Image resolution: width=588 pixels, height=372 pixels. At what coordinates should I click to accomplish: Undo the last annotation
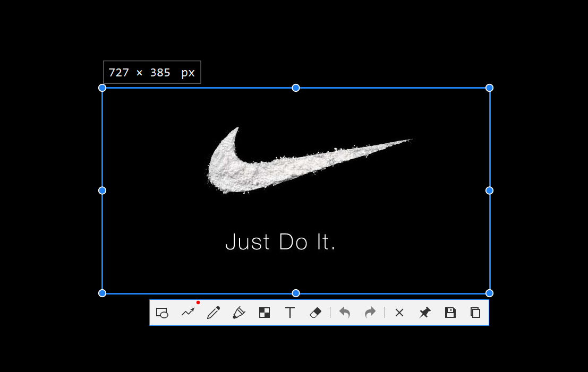pyautogui.click(x=345, y=313)
